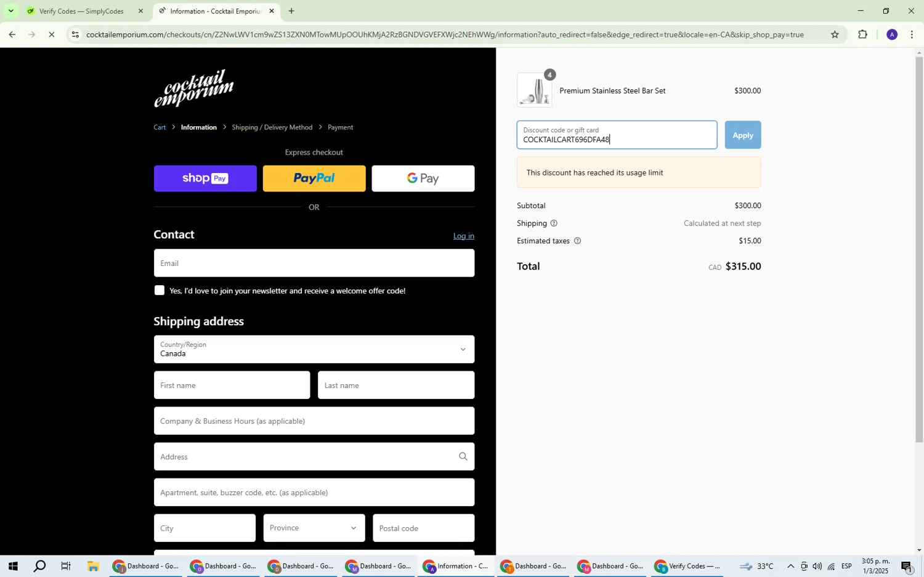Click the shipping info question-mark icon
The image size is (924, 577).
(x=554, y=224)
